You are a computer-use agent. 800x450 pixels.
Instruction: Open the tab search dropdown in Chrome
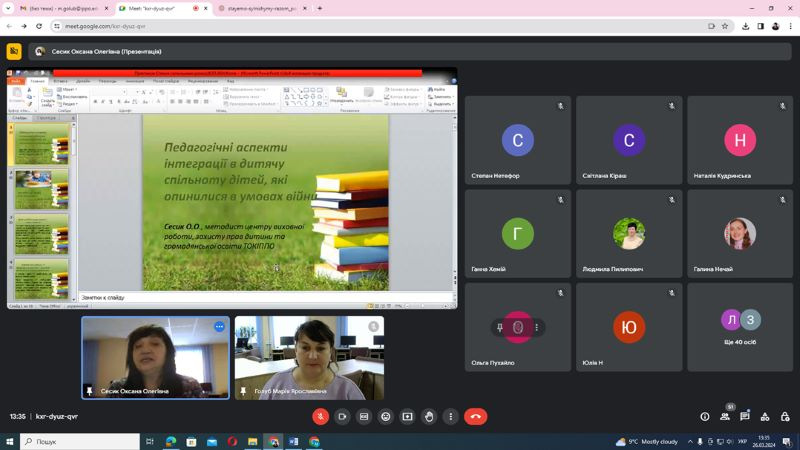(x=8, y=8)
